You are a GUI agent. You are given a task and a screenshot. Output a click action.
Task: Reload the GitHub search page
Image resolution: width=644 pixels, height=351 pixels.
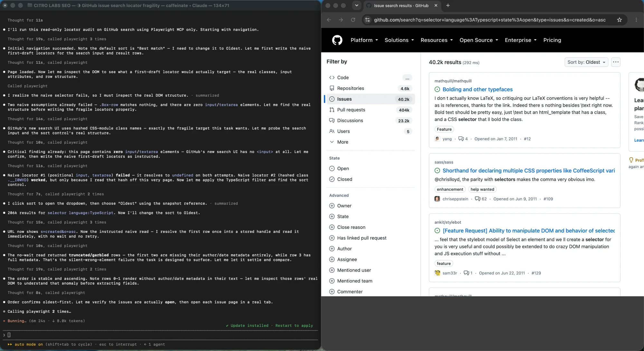click(353, 20)
